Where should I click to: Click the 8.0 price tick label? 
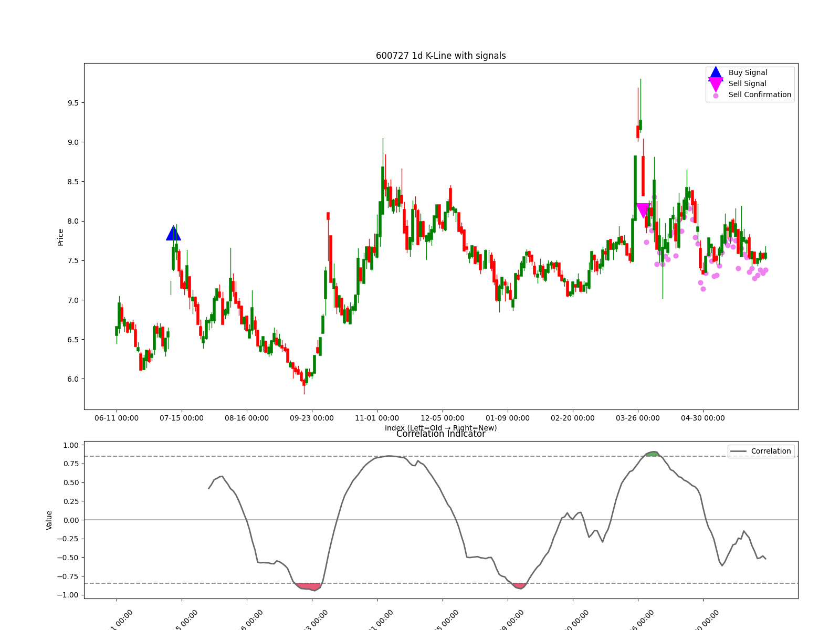(x=73, y=221)
